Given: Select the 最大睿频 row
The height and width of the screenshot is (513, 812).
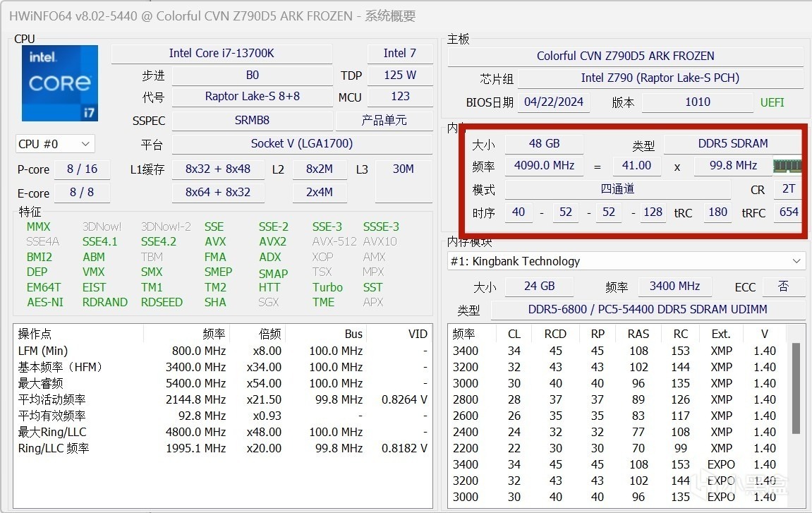Looking at the screenshot, I should [223, 383].
